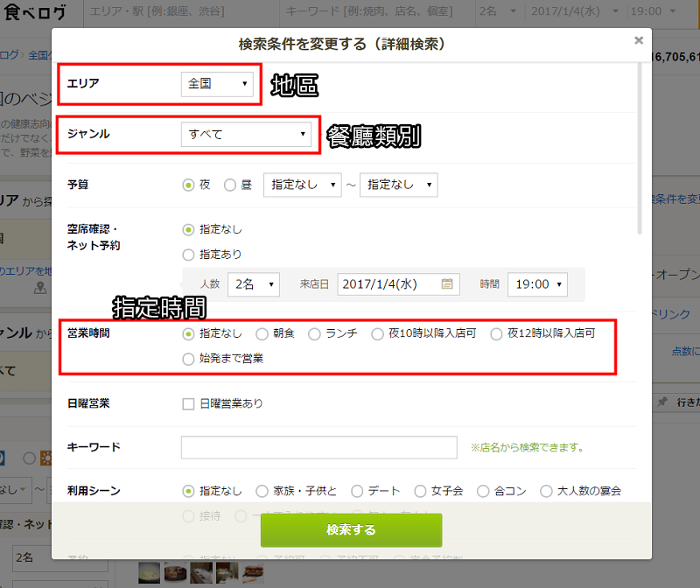Open the minimum budget dropdown

(302, 185)
